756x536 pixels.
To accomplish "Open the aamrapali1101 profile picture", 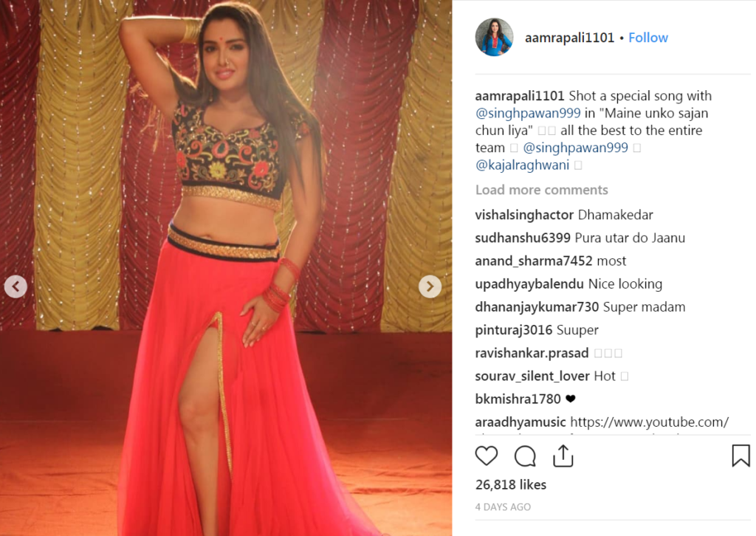I will [494, 37].
